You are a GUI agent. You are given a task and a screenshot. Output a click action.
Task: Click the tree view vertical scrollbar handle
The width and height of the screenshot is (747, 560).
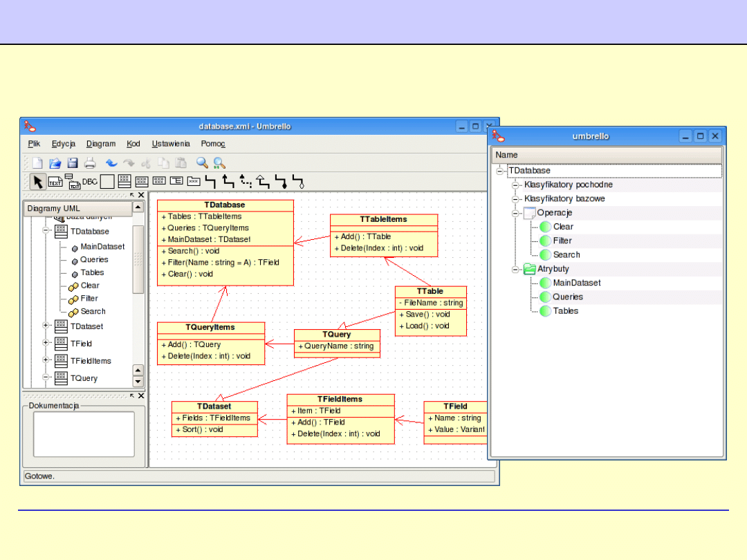point(138,259)
